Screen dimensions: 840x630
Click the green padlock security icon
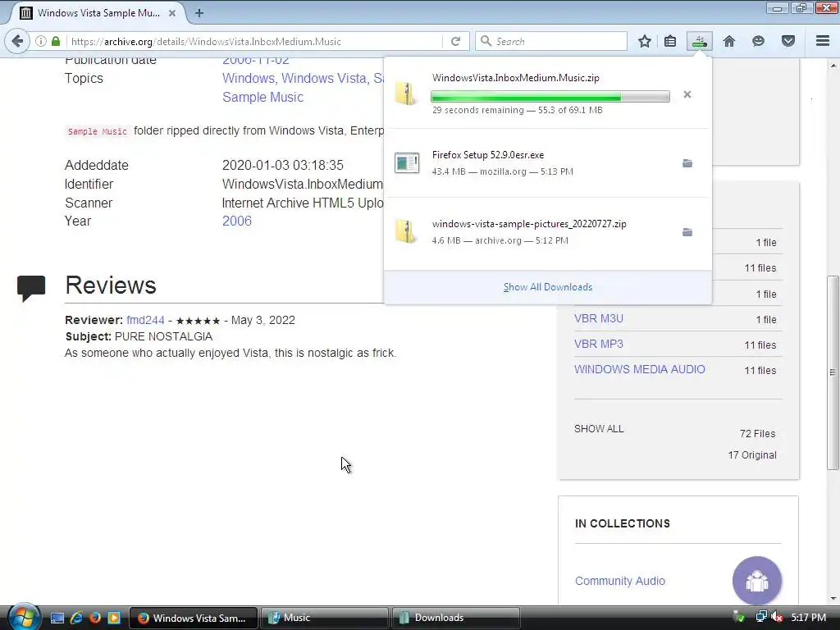56,41
